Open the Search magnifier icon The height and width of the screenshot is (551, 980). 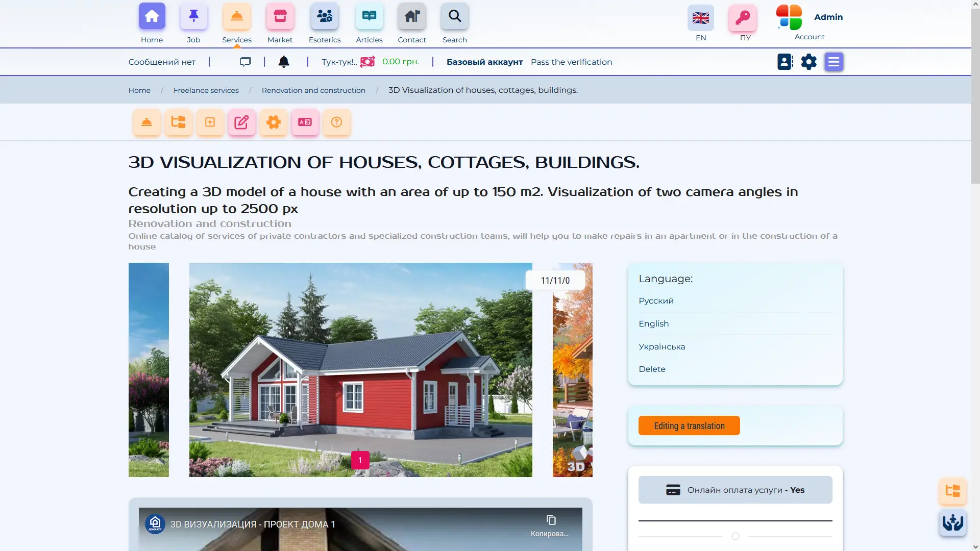pos(455,16)
